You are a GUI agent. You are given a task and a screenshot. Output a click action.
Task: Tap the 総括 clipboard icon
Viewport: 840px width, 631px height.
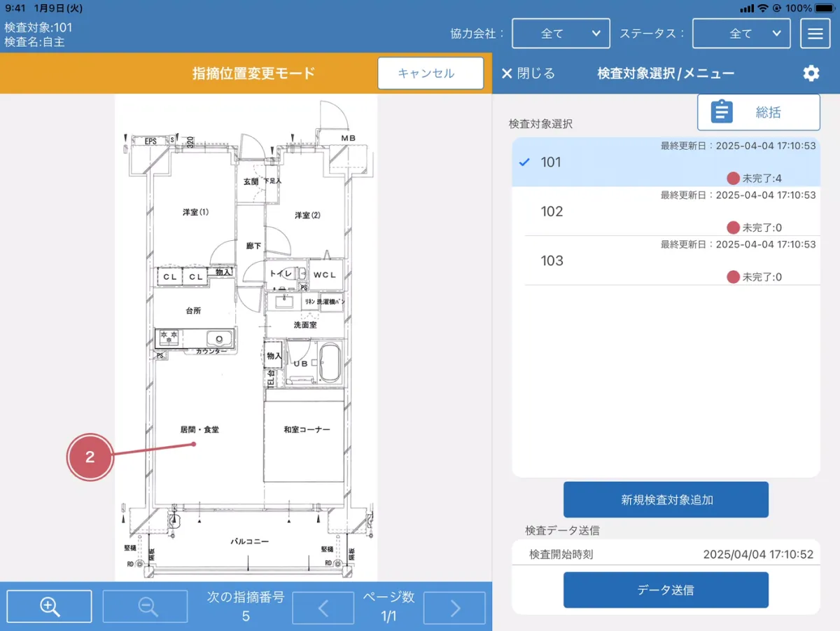722,112
